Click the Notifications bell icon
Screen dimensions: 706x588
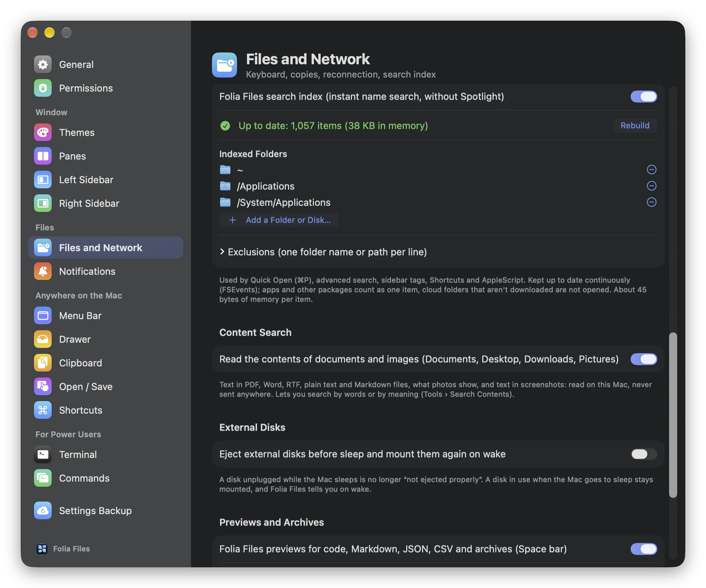[x=43, y=271]
